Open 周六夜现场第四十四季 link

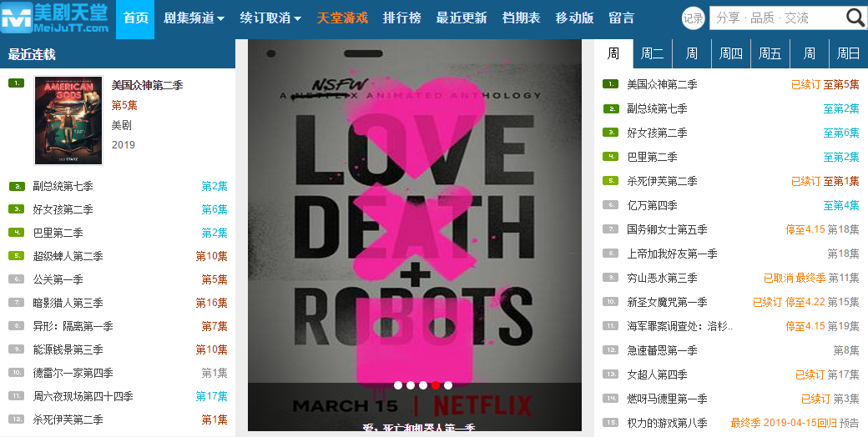pos(83,396)
